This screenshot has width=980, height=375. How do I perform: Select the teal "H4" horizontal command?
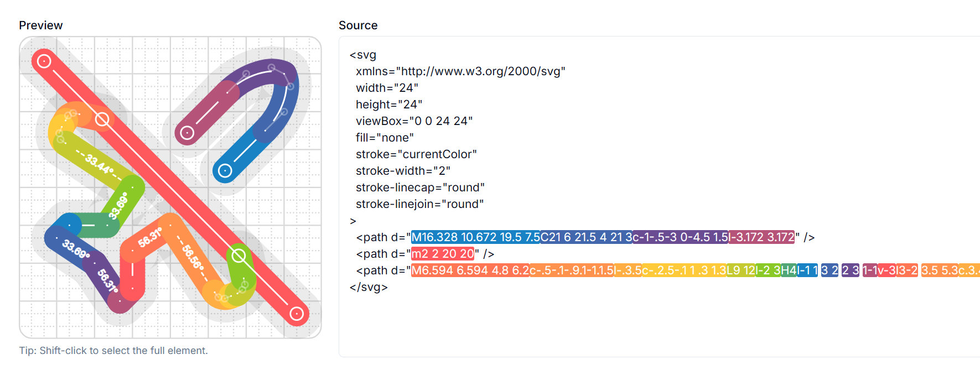(x=788, y=270)
